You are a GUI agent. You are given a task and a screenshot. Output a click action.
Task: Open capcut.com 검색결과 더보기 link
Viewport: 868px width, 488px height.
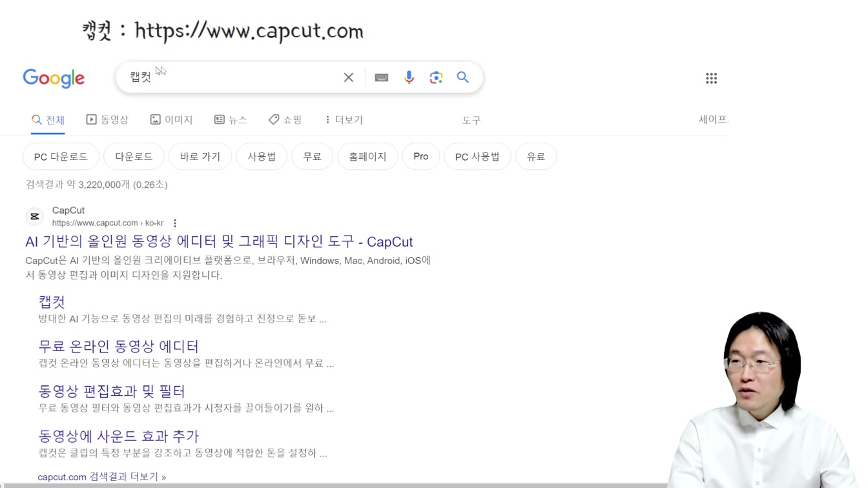(102, 477)
